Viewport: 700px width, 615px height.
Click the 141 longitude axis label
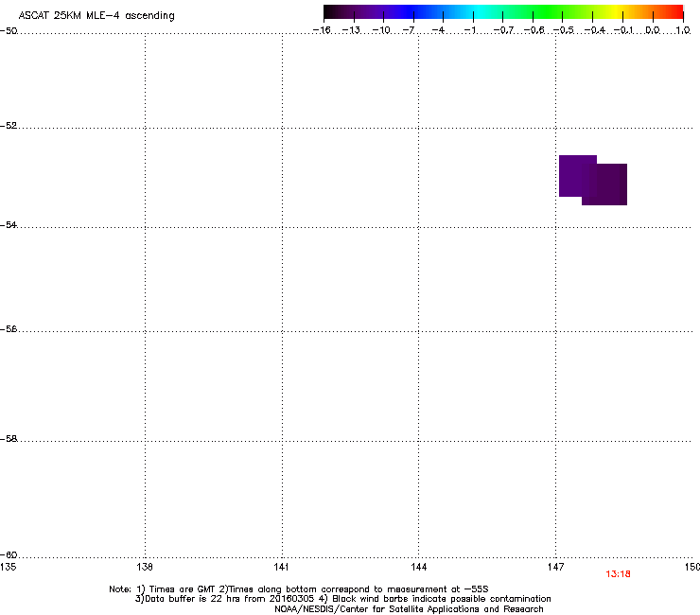pyautogui.click(x=282, y=567)
